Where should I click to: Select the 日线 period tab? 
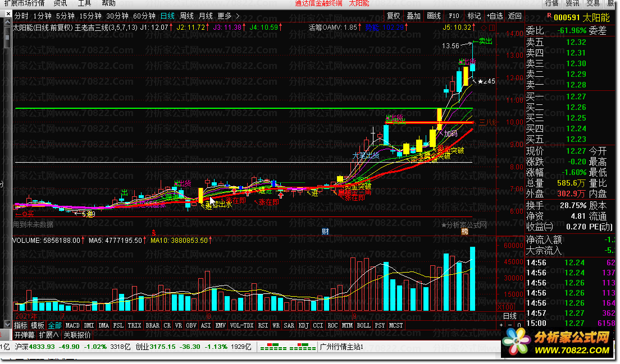(168, 16)
